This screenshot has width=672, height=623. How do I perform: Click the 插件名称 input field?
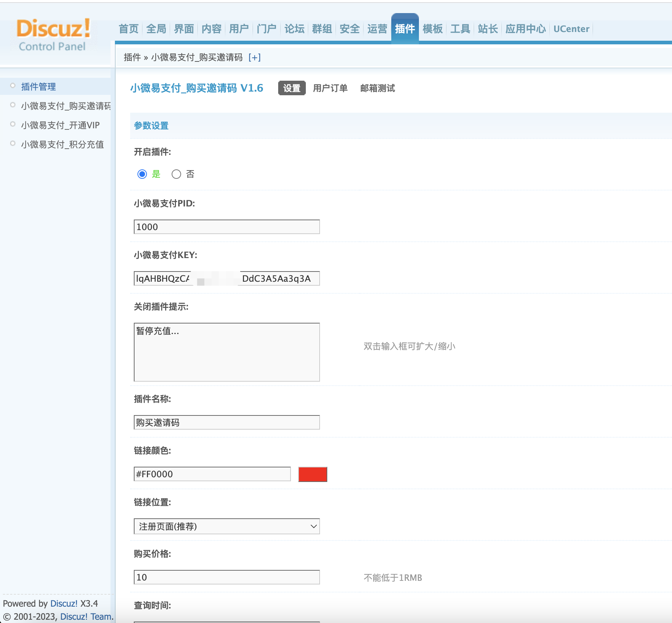pyautogui.click(x=227, y=422)
